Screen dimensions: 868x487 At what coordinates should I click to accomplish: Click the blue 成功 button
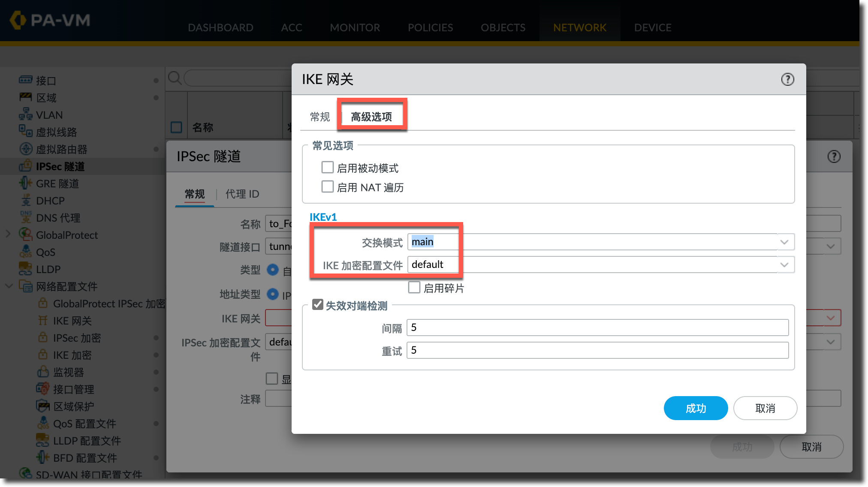695,408
